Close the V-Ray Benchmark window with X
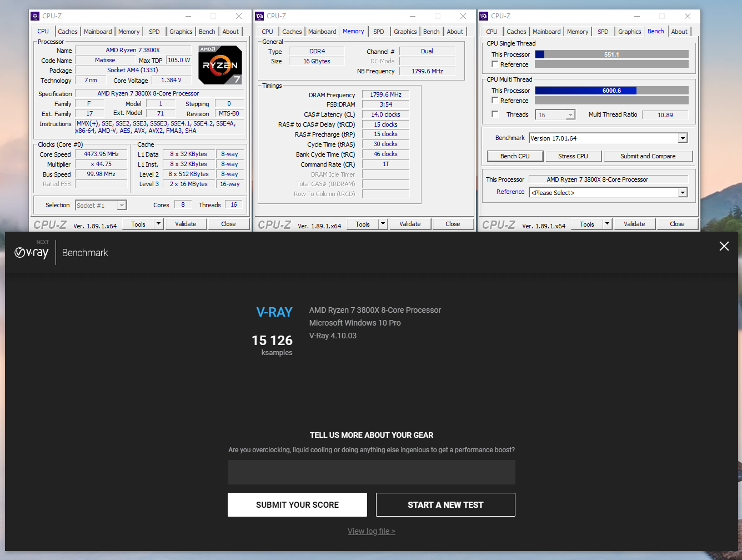742x560 pixels. tap(724, 246)
